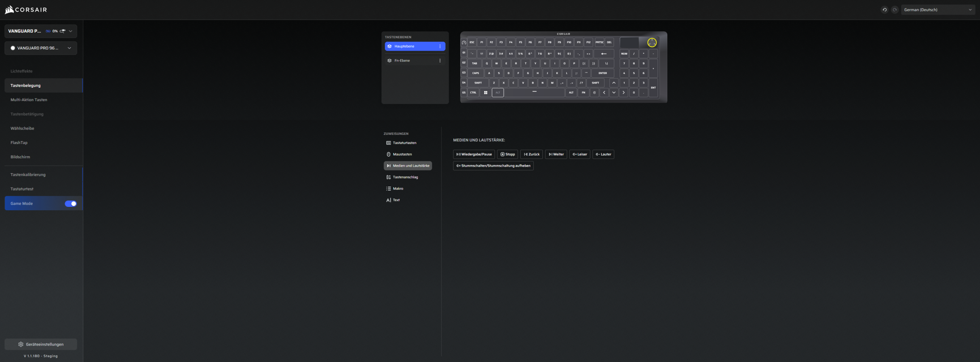980x362 pixels.
Task: Click the yellow rotary dial on keyboard
Action: 652,43
